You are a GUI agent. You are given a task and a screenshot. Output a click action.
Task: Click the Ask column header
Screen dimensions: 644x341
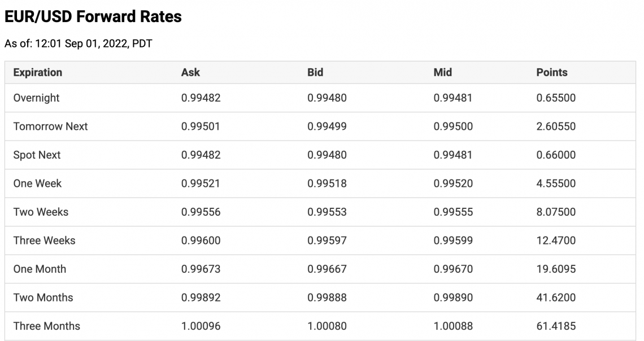(190, 72)
